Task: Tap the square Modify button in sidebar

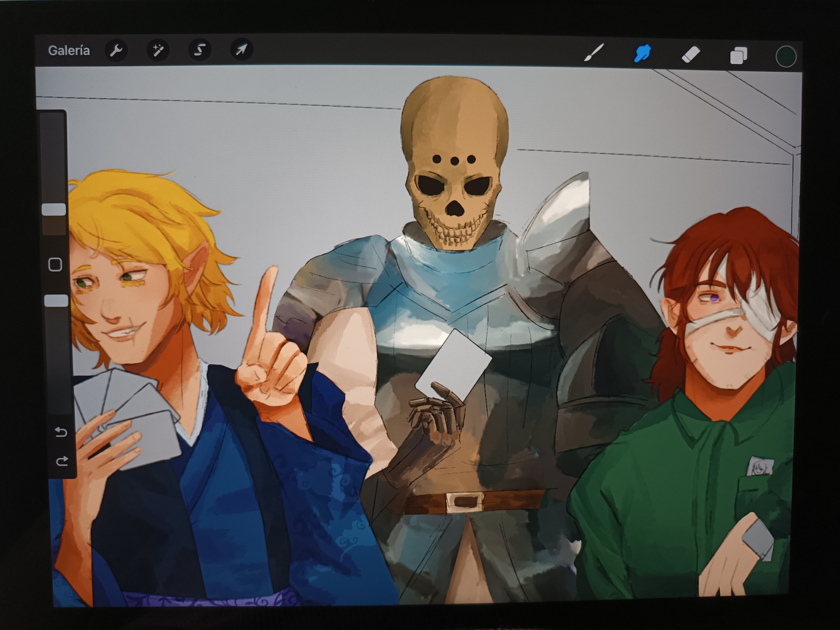Action: click(55, 265)
